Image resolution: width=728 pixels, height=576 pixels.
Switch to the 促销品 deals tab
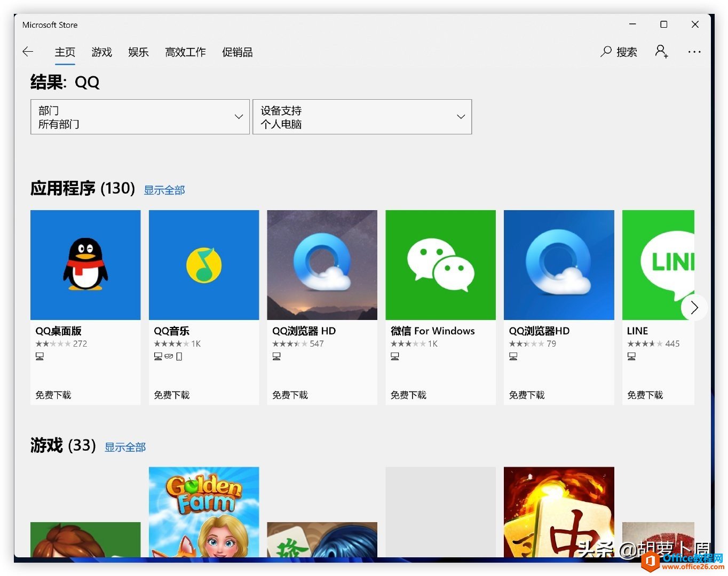click(238, 52)
